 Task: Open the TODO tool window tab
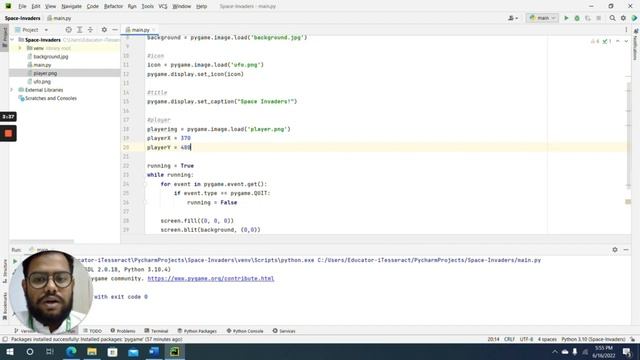93,331
